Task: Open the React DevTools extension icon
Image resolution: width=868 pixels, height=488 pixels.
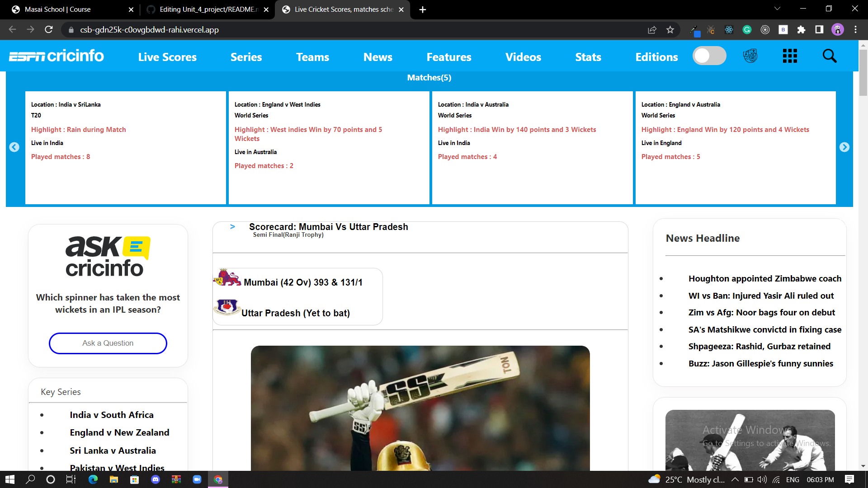Action: coord(729,30)
